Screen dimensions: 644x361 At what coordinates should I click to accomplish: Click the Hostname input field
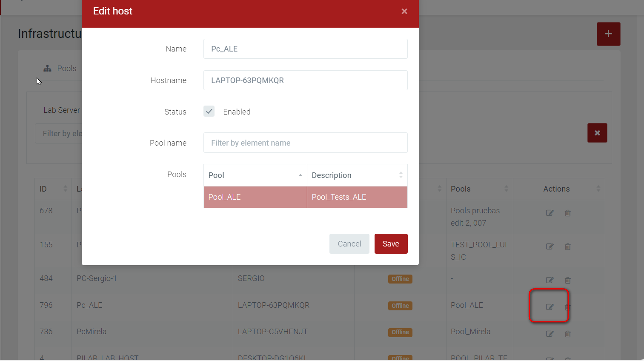(x=305, y=80)
